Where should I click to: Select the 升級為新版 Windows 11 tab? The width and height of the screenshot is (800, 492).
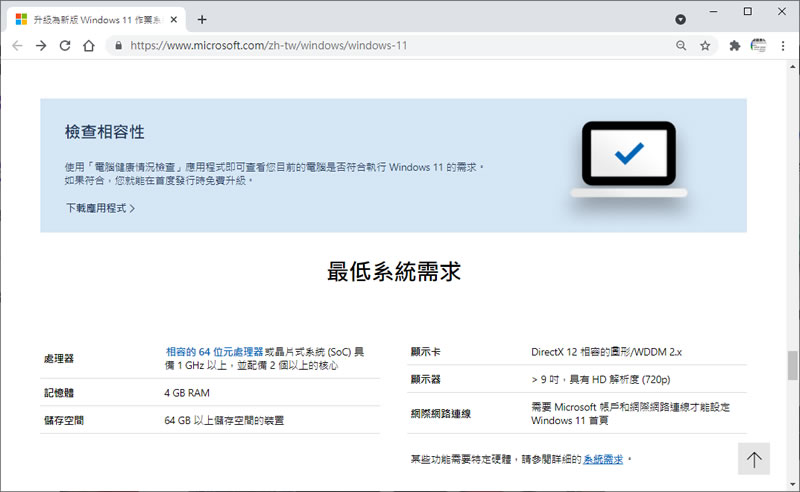(96, 19)
